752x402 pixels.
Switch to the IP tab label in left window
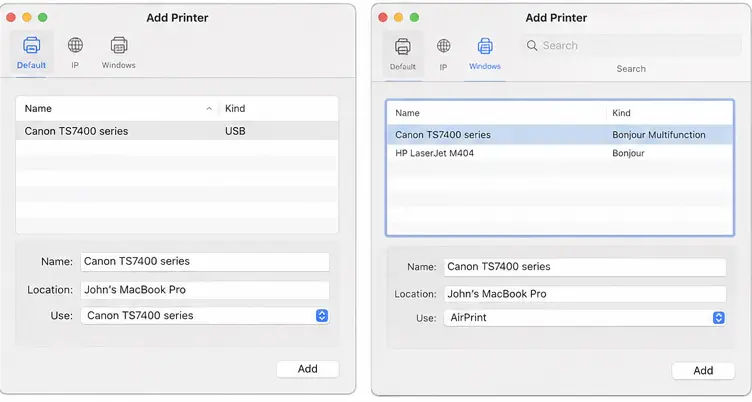(75, 65)
